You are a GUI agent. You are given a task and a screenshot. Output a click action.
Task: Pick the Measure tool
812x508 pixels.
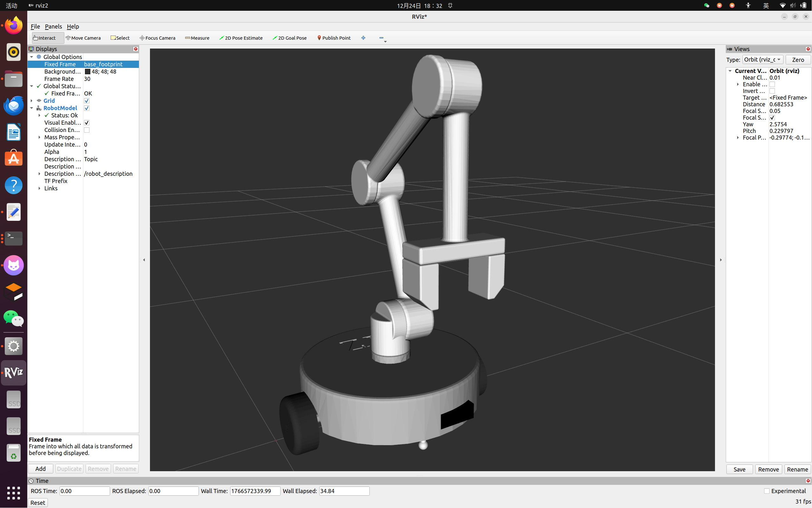197,38
